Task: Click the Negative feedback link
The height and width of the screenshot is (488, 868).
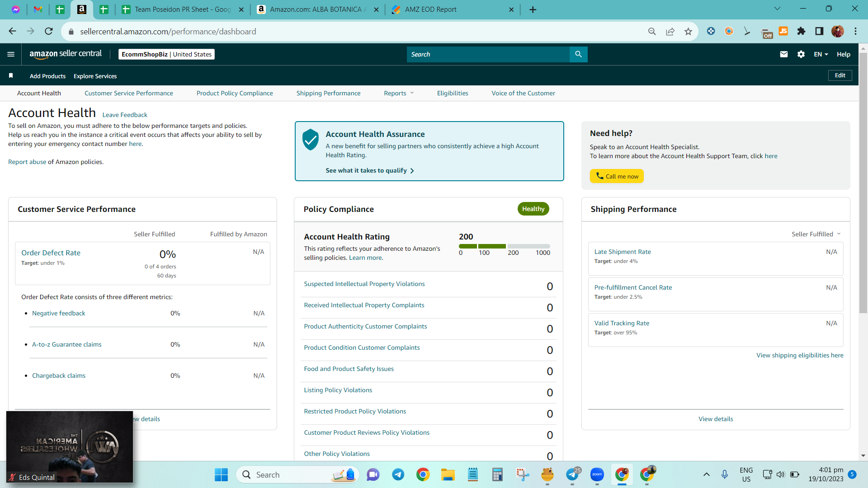Action: pyautogui.click(x=59, y=314)
